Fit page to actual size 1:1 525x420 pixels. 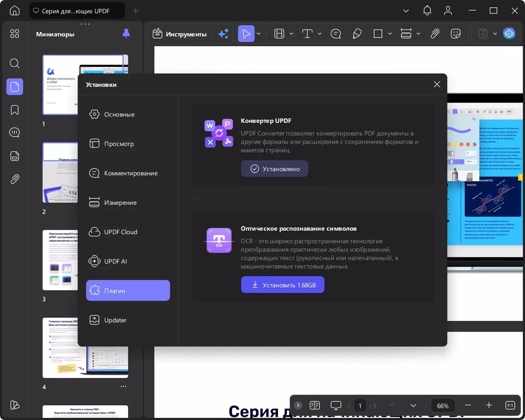pyautogui.click(x=510, y=406)
